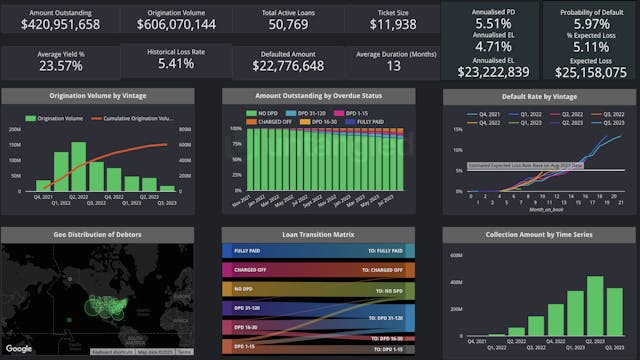This screenshot has width=640, height=360.
Task: Toggle the FULLY PAID legend entry
Action: click(364, 122)
